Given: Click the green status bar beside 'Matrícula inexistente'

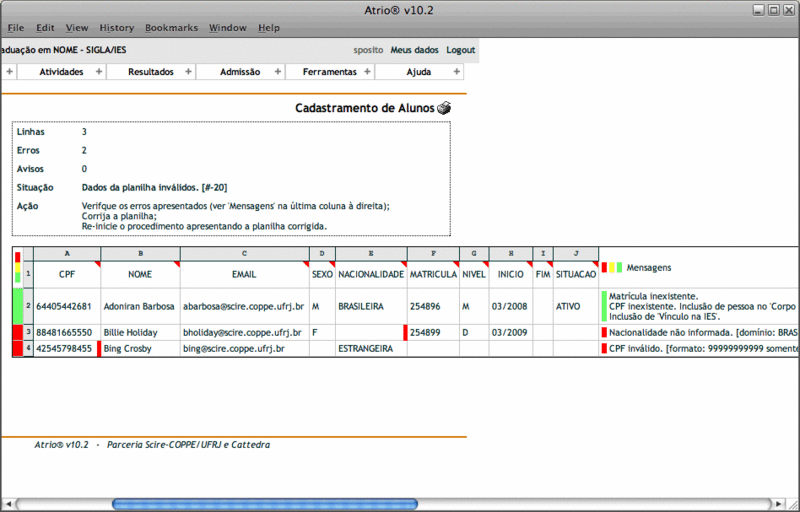Looking at the screenshot, I should pyautogui.click(x=603, y=305).
